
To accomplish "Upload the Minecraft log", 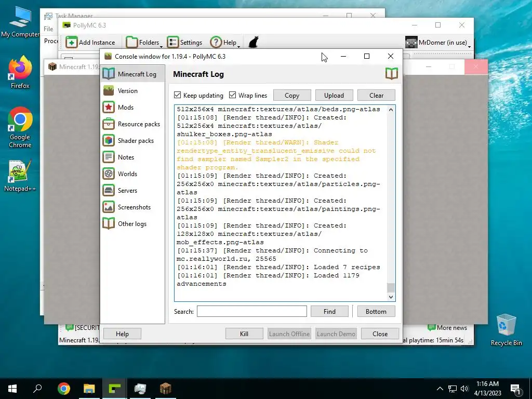I will click(334, 96).
